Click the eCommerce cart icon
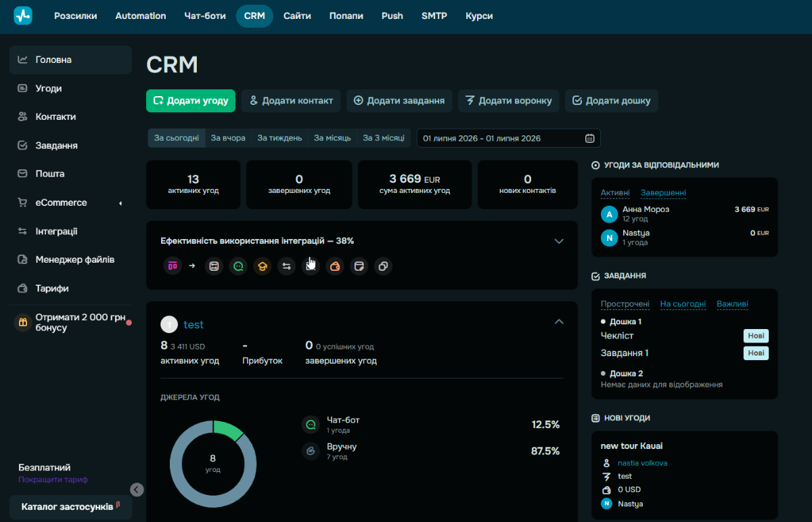 [x=22, y=202]
